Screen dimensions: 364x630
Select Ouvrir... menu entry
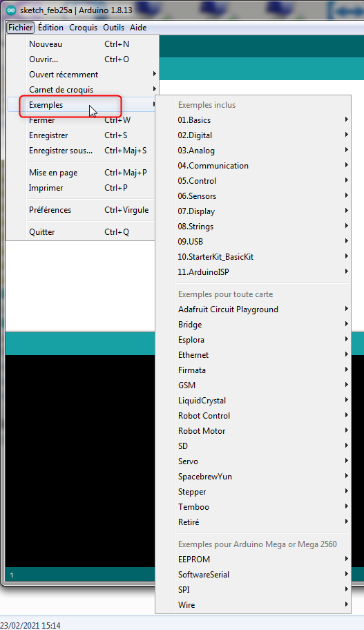point(82,59)
